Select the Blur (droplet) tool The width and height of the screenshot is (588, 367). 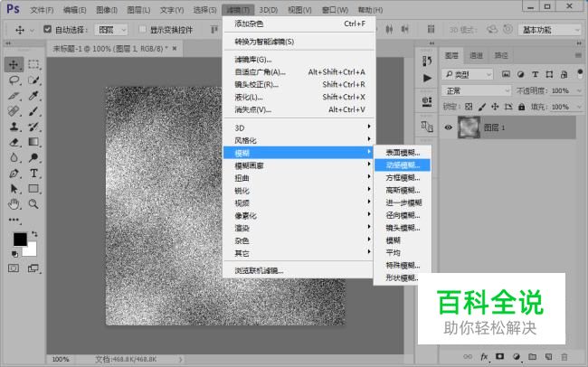14,157
